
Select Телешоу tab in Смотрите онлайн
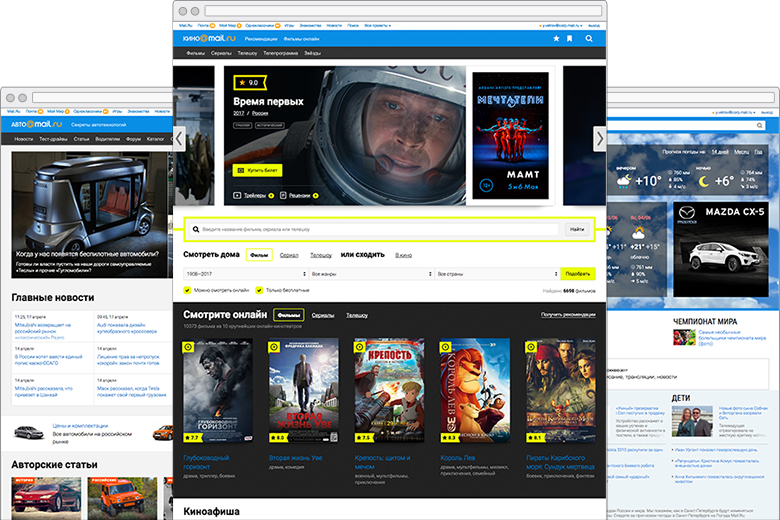pos(357,315)
